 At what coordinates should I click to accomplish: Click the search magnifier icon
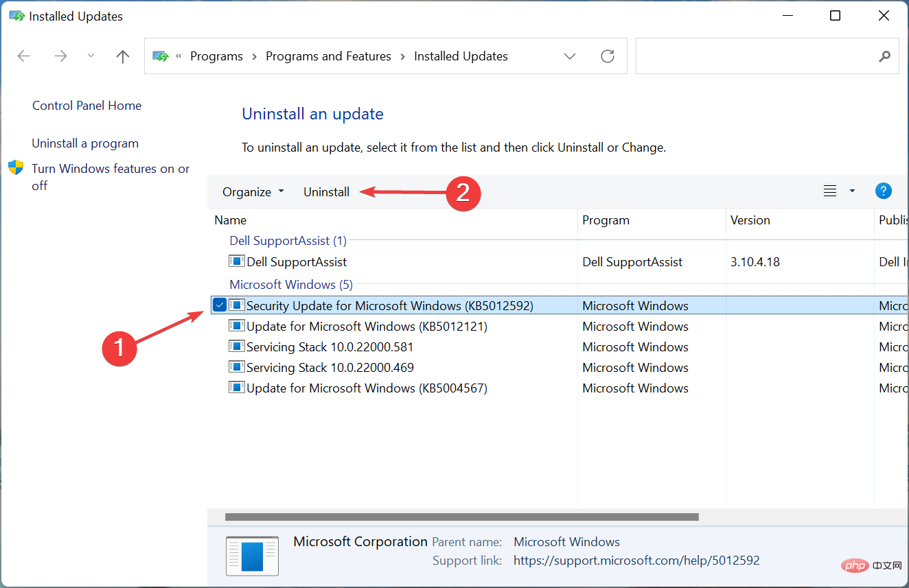(x=885, y=56)
